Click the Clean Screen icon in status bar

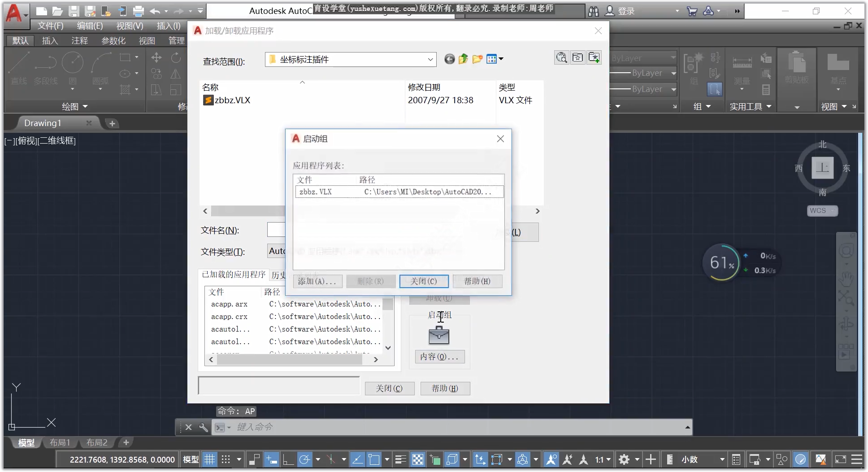pos(841,459)
